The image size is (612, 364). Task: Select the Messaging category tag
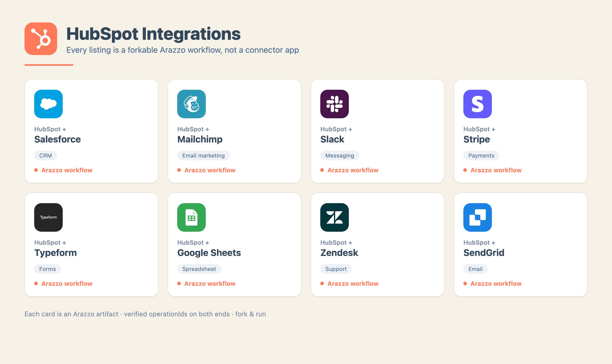(x=340, y=155)
